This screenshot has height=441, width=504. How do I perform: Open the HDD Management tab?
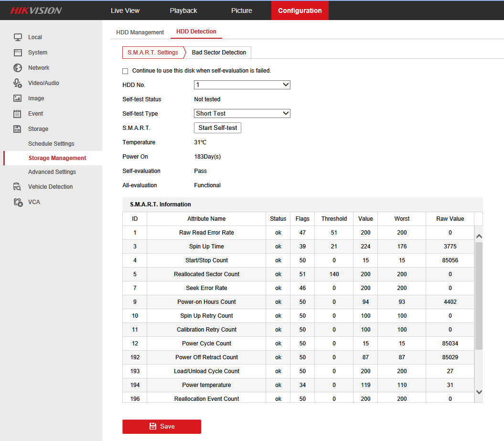140,32
